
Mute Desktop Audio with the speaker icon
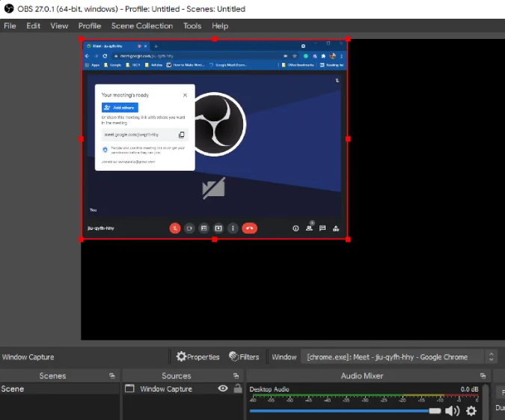pyautogui.click(x=452, y=411)
